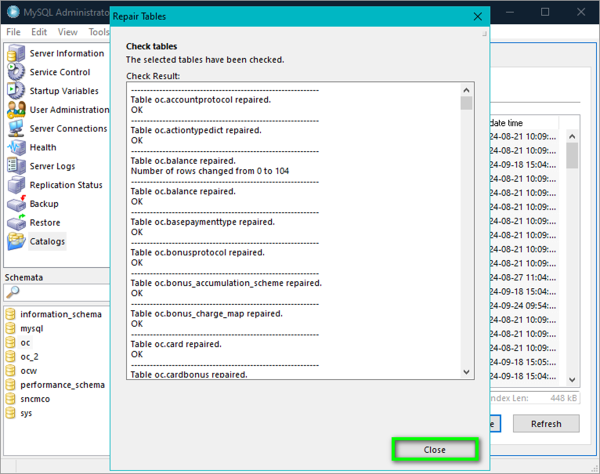Screen dimensions: 600x474
Task: Open the View menu
Action: coord(68,32)
